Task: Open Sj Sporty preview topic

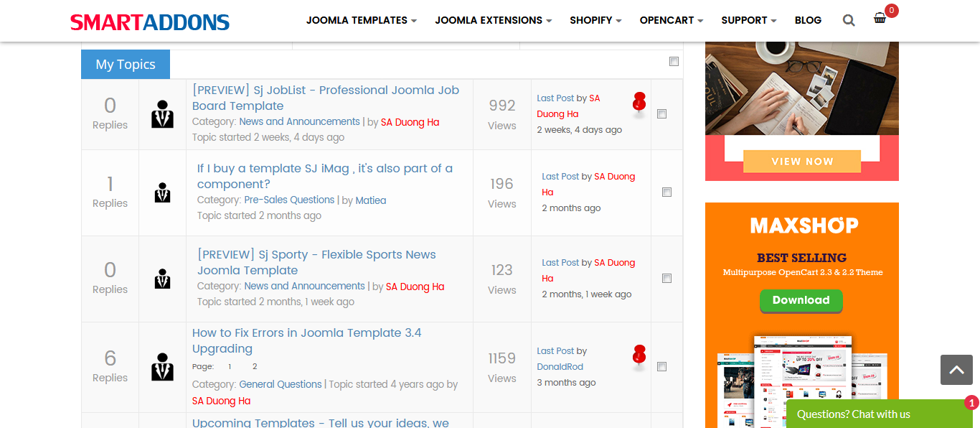Action: pyautogui.click(x=316, y=262)
